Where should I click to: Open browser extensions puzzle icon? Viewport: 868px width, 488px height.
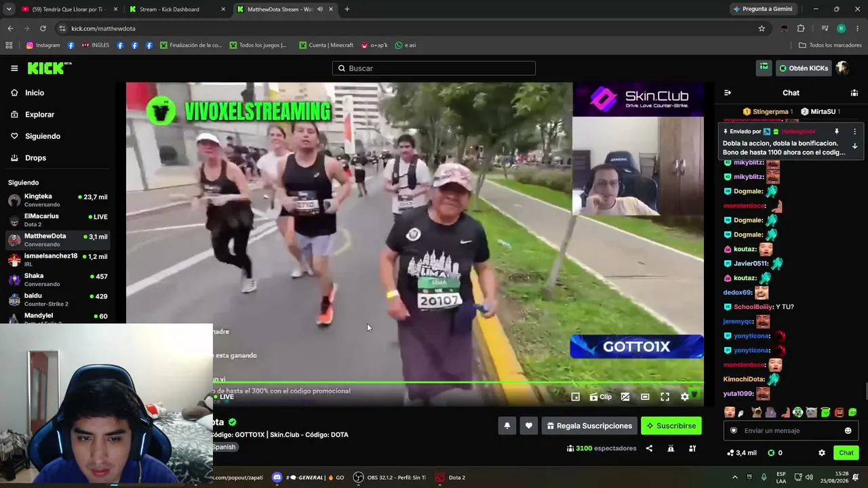801,28
